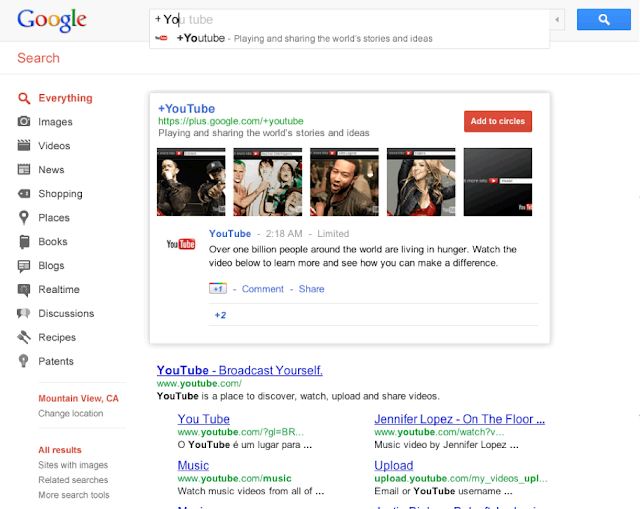Open the Music sitelink
The height and width of the screenshot is (509, 640).
coord(193,466)
